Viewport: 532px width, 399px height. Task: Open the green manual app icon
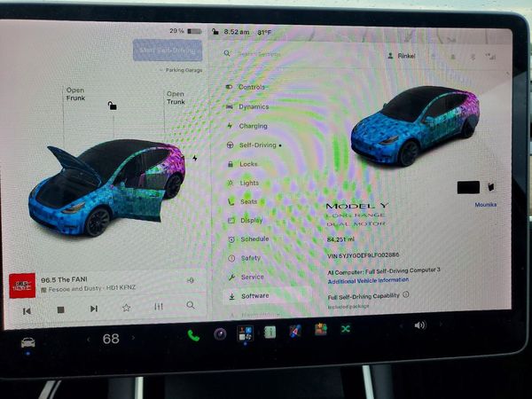click(270, 332)
